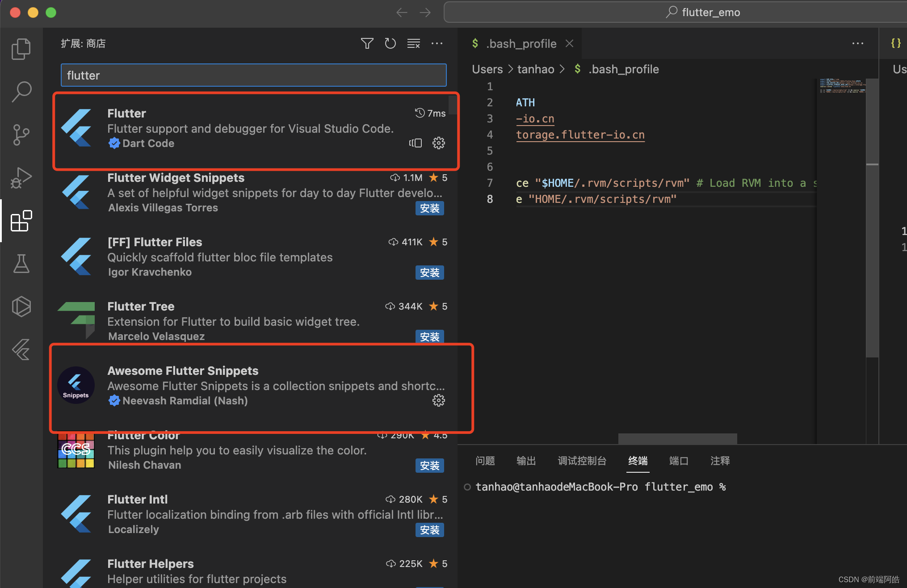
Task: Install Flutter Tree extension
Action: [x=429, y=337]
